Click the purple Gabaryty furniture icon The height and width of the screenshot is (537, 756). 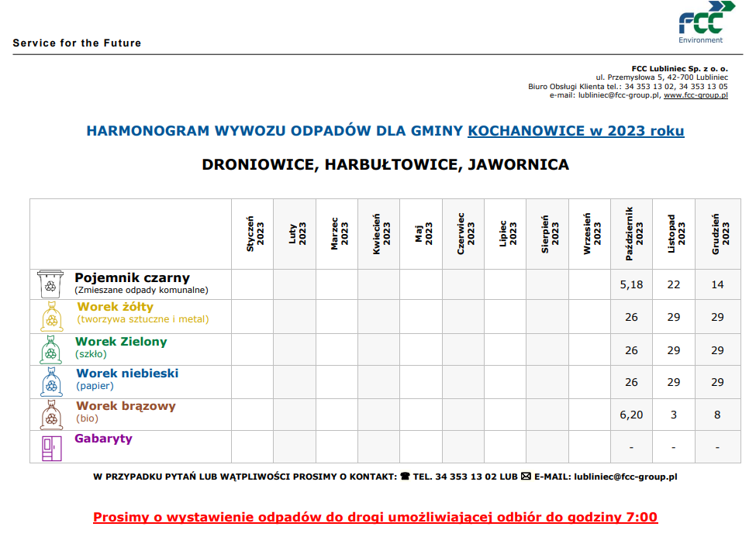pyautogui.click(x=51, y=447)
